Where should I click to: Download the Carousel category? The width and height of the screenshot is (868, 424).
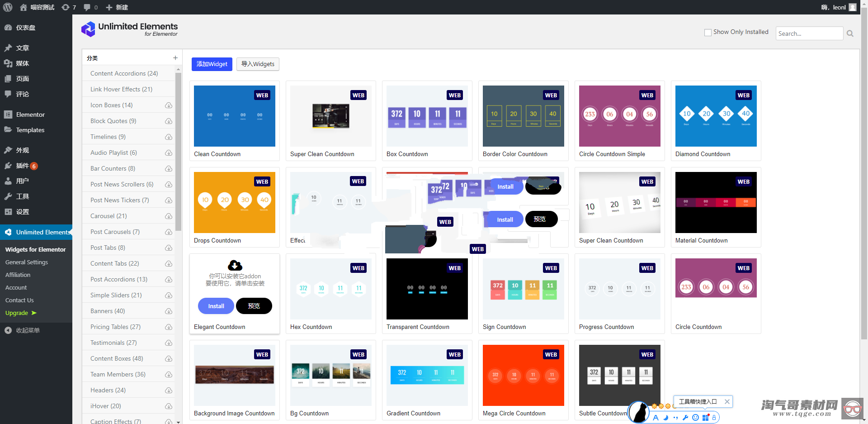click(169, 216)
